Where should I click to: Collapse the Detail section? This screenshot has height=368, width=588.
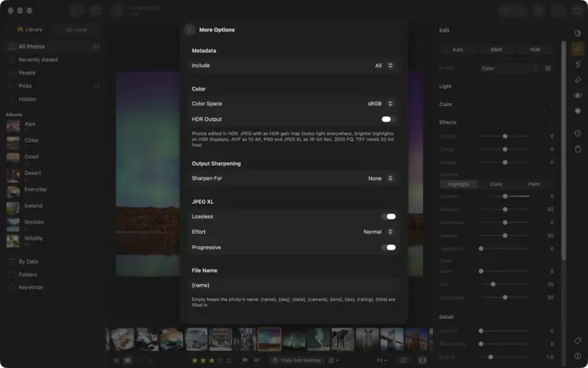click(497, 317)
